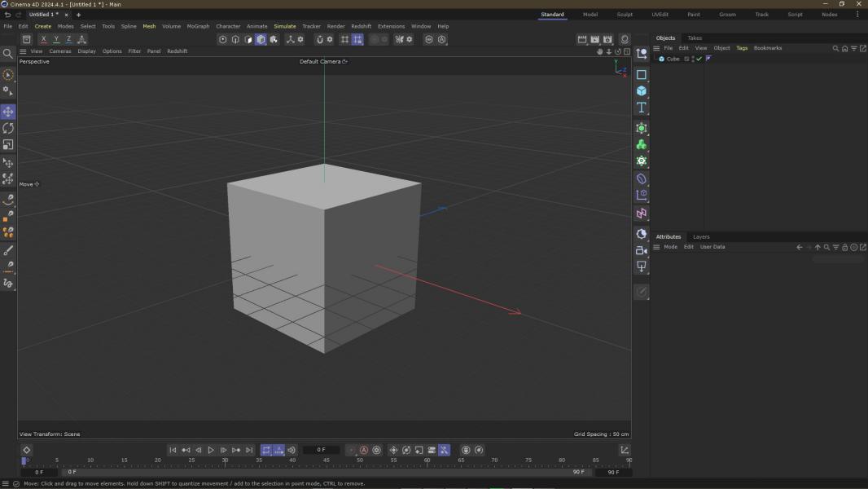The image size is (868, 489).
Task: Open the MoGraph menu
Action: click(198, 26)
